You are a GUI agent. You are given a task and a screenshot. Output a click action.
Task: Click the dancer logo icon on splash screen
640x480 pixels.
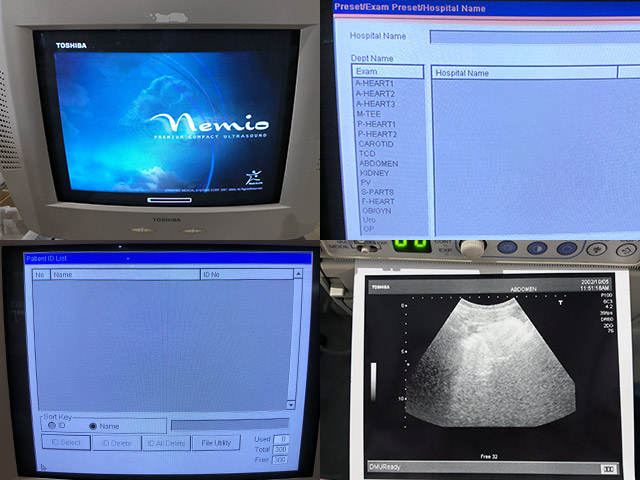point(254,177)
